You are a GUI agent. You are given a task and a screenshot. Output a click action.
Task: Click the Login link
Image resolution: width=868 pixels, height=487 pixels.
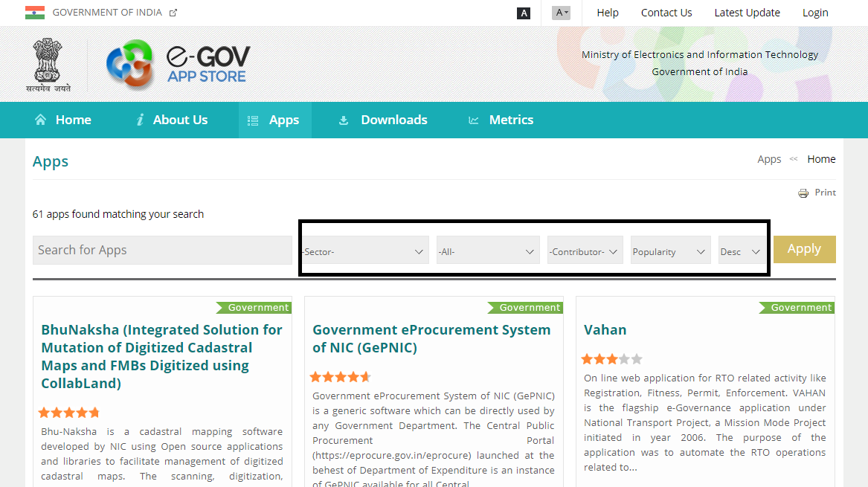815,12
